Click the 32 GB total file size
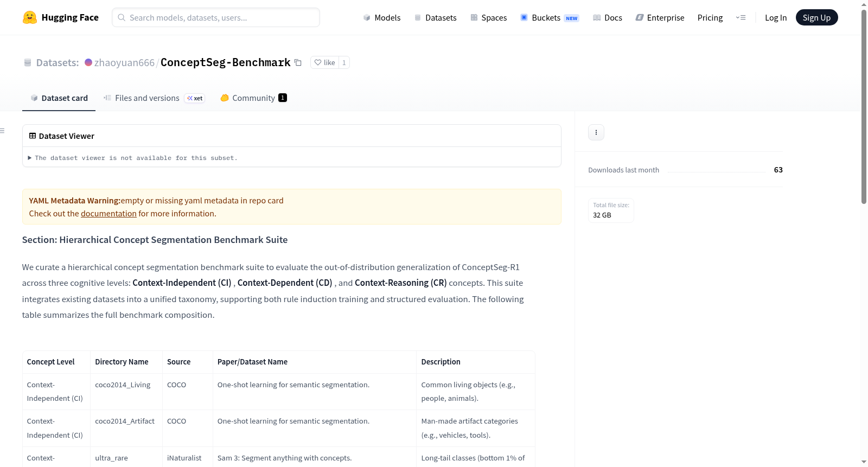Screen dimensions: 868x467 602,215
